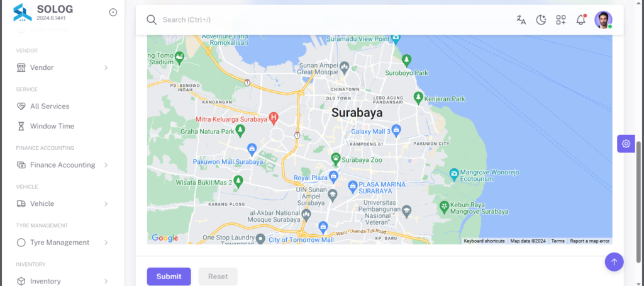Click the Inventory box icon
The width and height of the screenshot is (644, 286).
point(21,281)
